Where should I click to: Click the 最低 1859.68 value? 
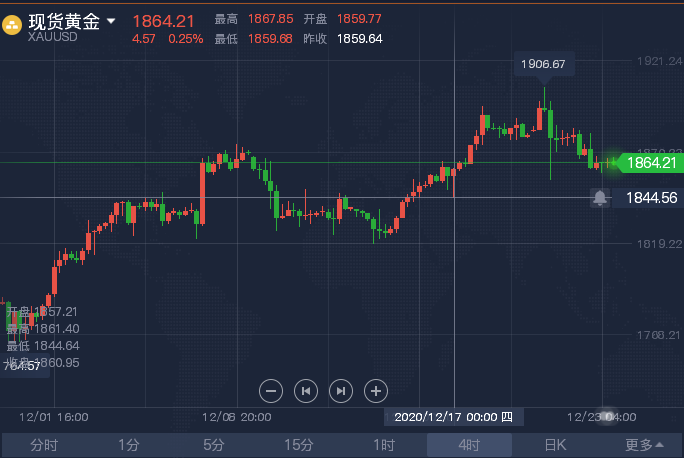(270, 39)
